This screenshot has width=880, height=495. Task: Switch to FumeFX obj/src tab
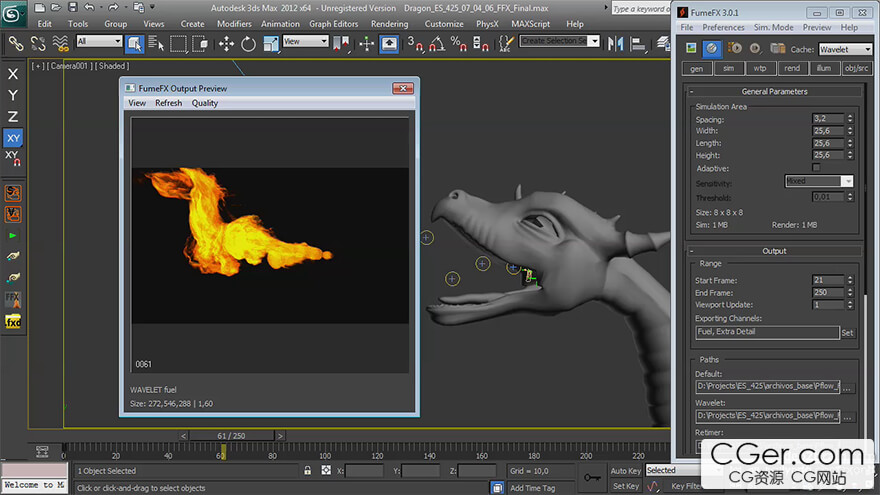(856, 68)
